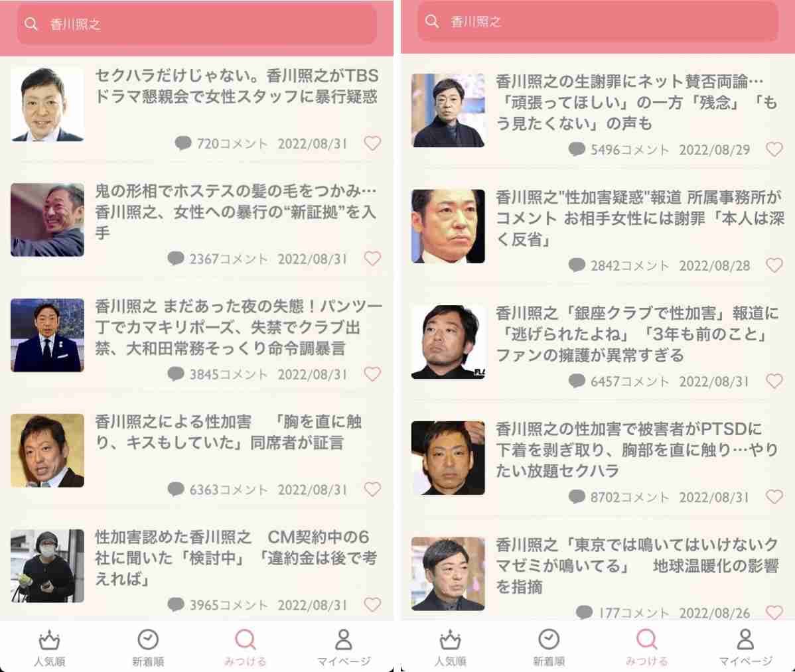
Task: Open article about CM契約中の6社
Action: [x=236, y=557]
